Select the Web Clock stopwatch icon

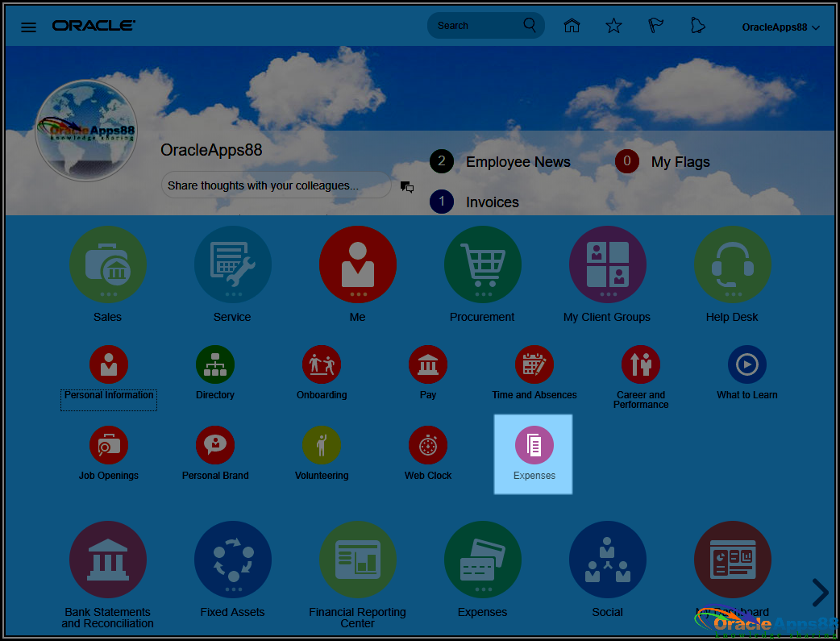click(427, 445)
